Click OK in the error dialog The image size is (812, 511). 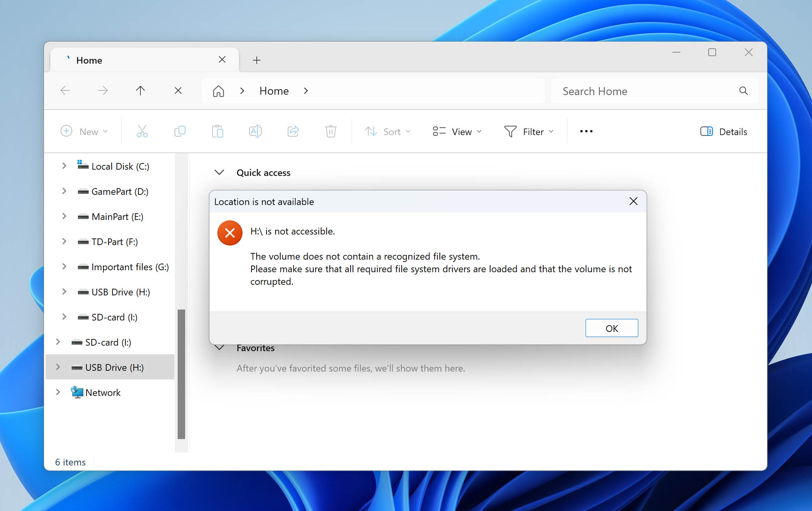click(x=612, y=328)
